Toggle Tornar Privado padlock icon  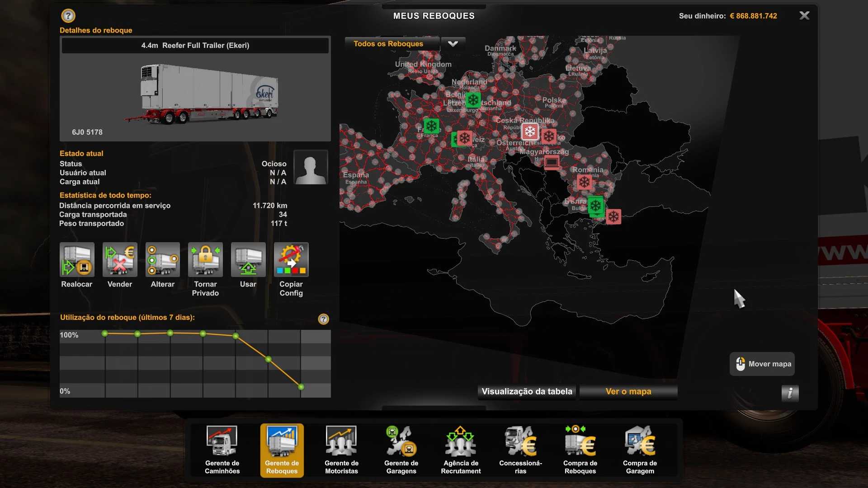[x=205, y=260]
